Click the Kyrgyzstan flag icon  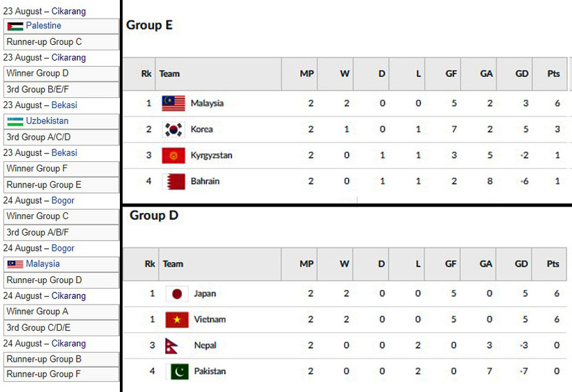(174, 156)
